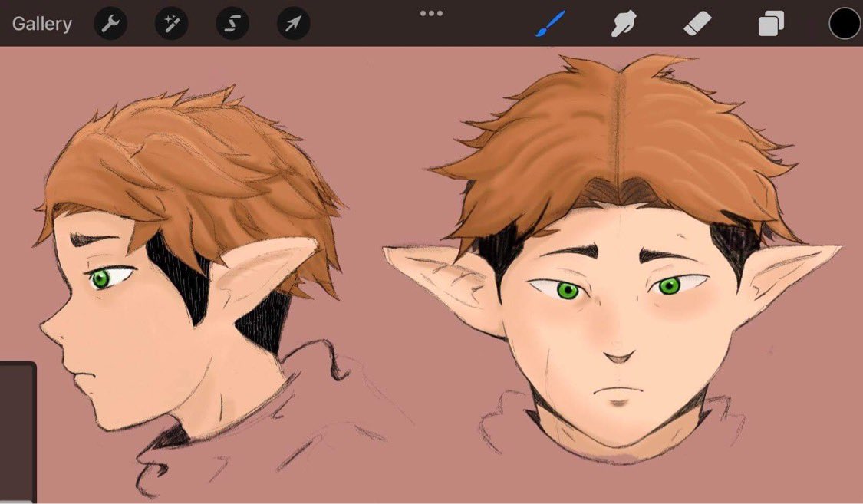
Task: Open the Actions wrench menu
Action: [110, 24]
